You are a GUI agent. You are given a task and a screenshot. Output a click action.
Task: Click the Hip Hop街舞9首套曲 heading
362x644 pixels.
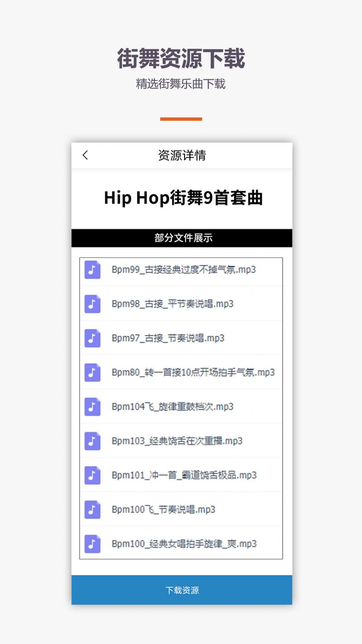tap(183, 198)
